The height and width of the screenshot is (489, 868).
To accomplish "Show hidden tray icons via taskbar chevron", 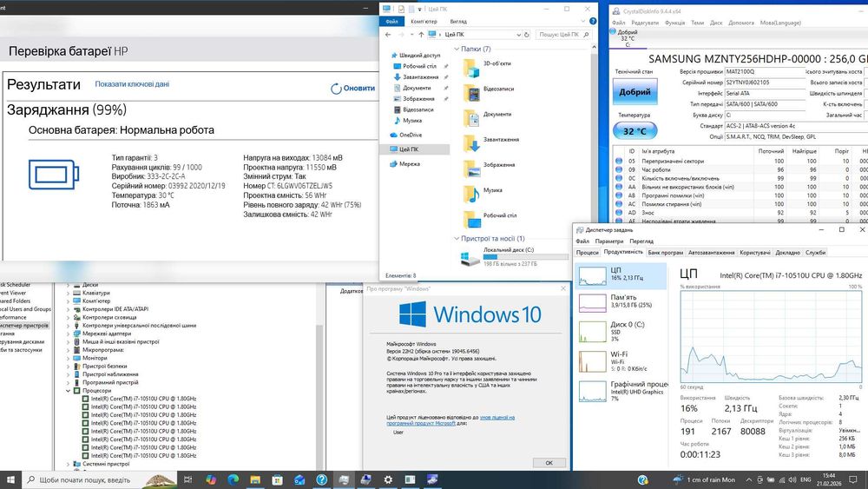I will pyautogui.click(x=749, y=479).
